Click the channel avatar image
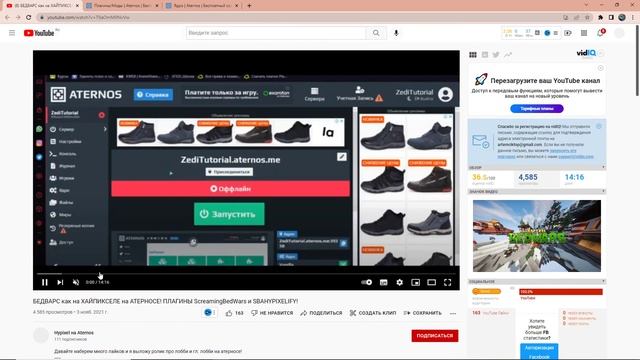The height and width of the screenshot is (360, 640). (41, 335)
